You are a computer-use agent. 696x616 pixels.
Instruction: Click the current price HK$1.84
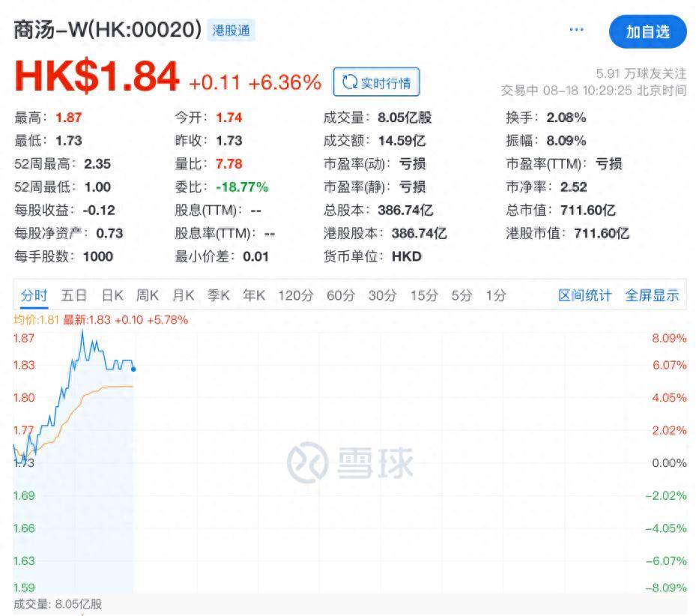click(x=97, y=76)
